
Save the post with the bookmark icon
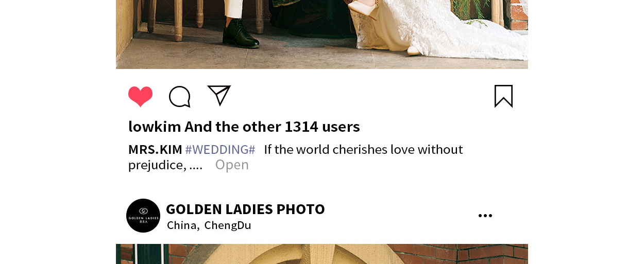pyautogui.click(x=503, y=96)
